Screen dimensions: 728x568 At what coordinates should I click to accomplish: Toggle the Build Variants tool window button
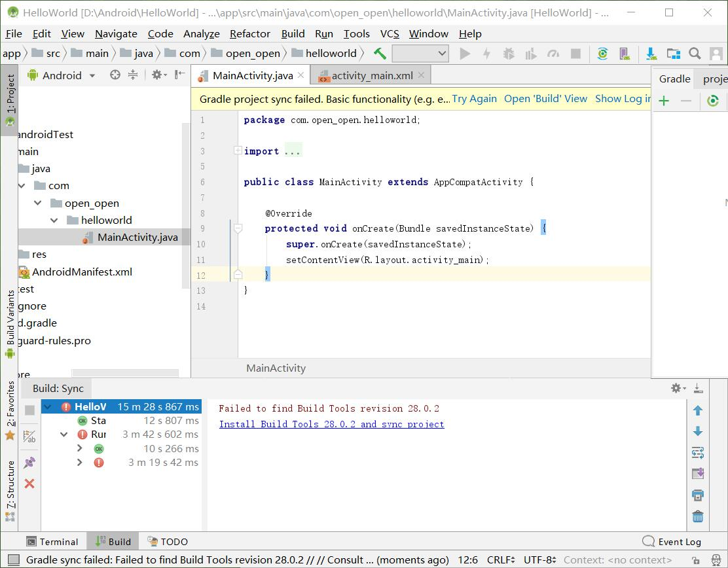[10, 324]
